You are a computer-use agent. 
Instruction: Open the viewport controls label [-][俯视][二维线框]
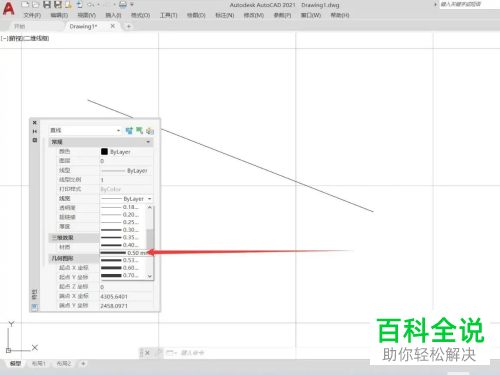tap(25, 39)
